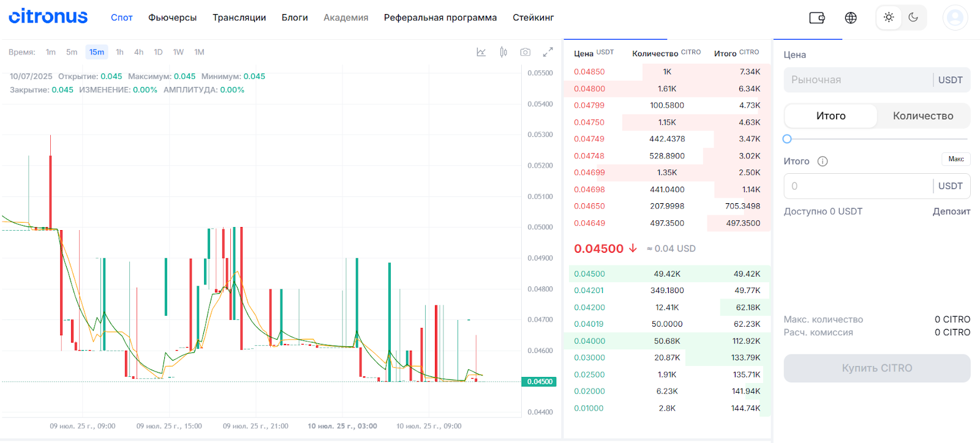The image size is (980, 443).
Task: Open the globe language selector
Action: pyautogui.click(x=851, y=18)
